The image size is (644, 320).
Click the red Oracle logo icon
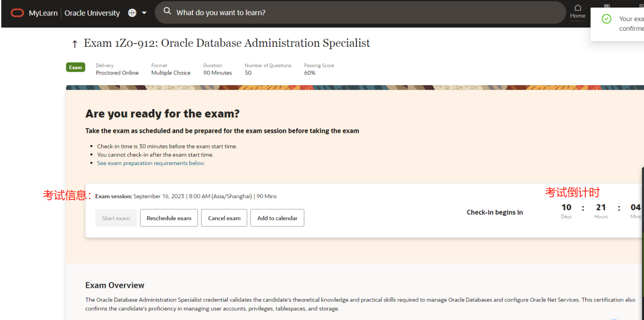17,13
